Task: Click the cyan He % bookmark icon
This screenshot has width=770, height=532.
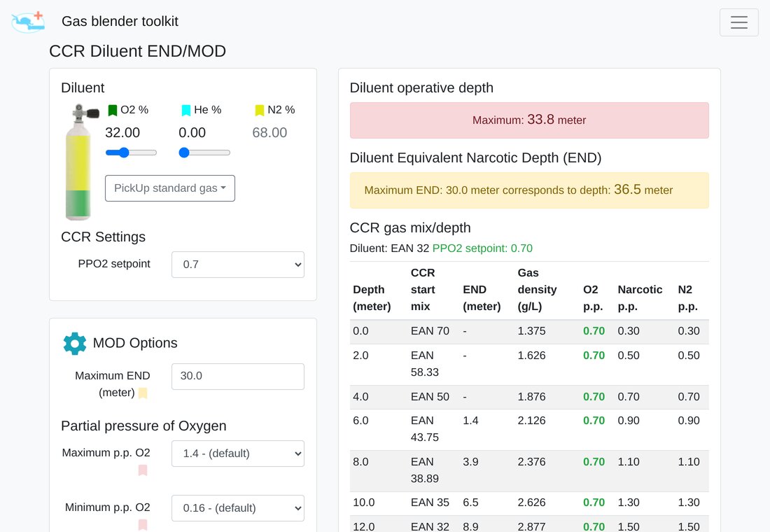Action: click(x=186, y=111)
